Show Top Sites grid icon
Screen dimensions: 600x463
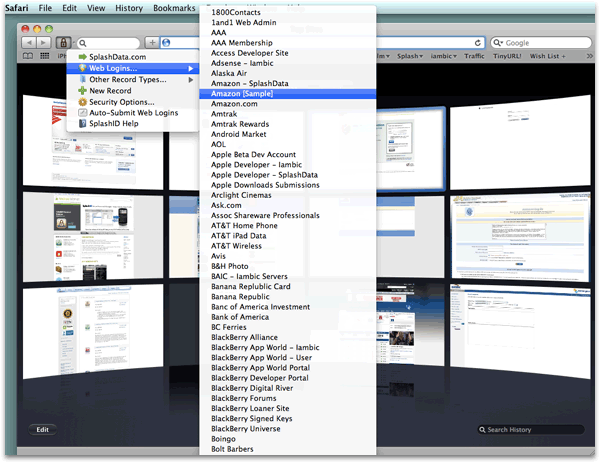[x=45, y=56]
